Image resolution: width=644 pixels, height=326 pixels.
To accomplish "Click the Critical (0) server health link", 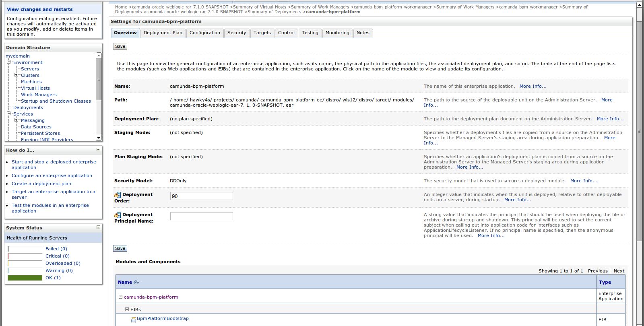I will [58, 256].
